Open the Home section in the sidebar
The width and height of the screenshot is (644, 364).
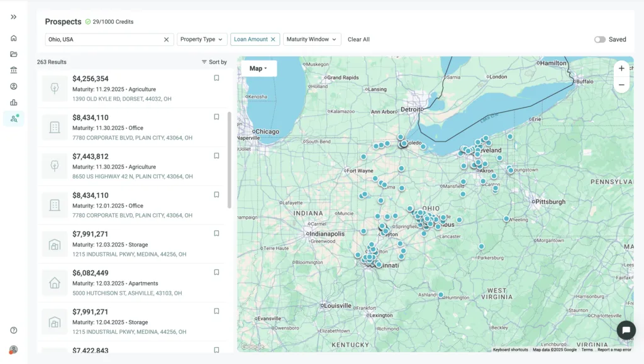13,38
